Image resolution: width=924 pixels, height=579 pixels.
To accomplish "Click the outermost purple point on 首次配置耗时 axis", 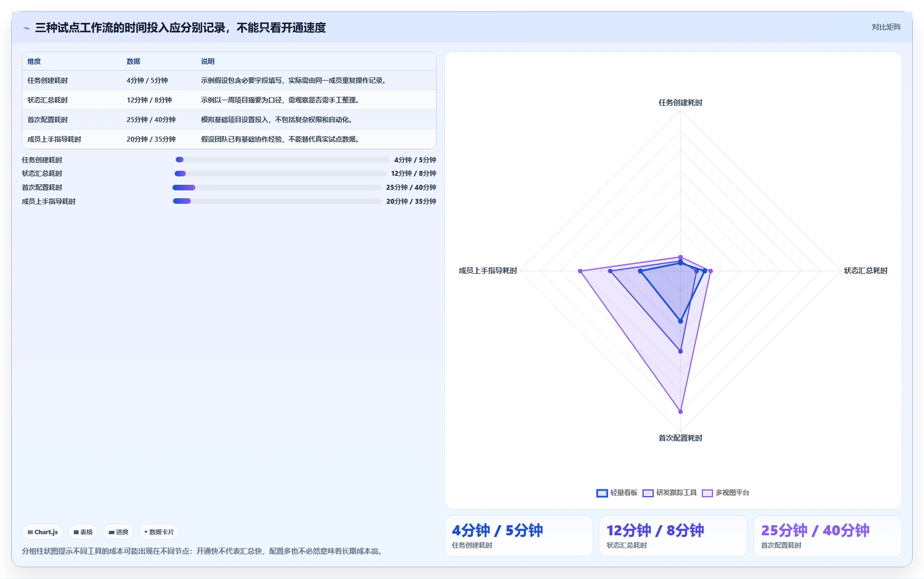I will (x=681, y=412).
